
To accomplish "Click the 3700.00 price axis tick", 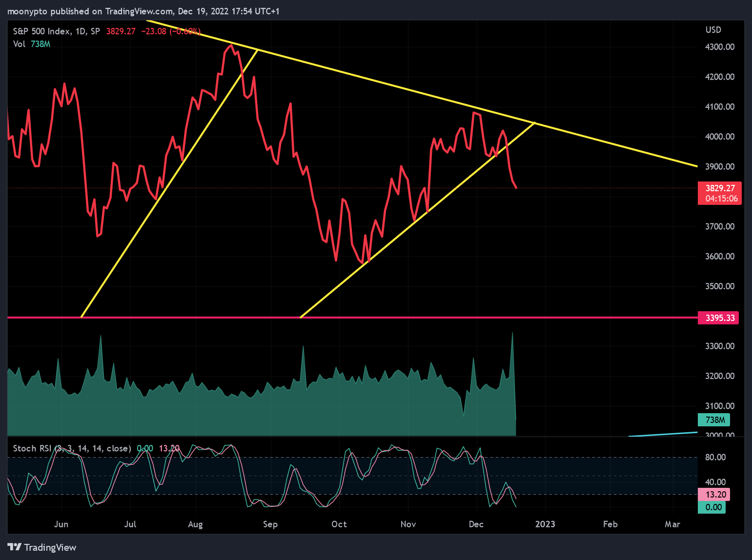I will 720,226.
